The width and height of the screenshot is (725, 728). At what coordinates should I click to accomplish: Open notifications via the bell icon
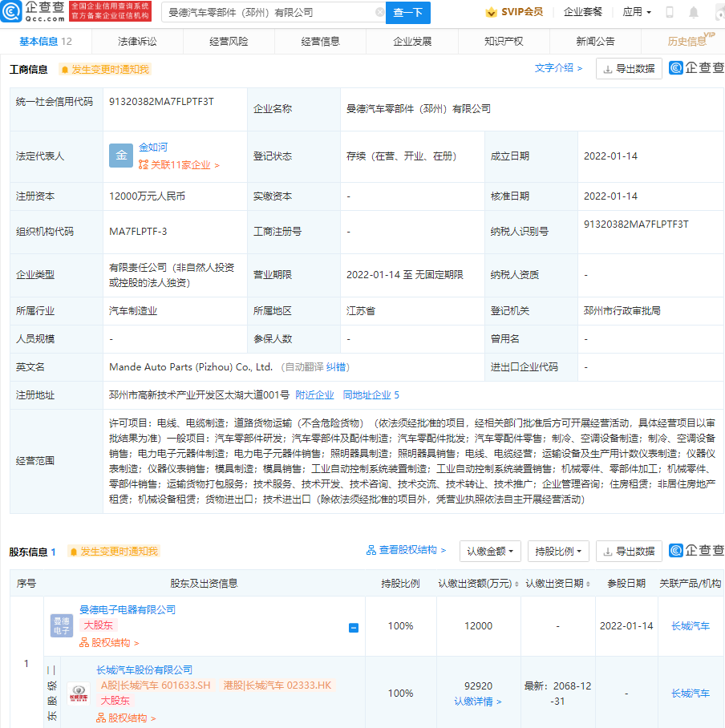[693, 12]
